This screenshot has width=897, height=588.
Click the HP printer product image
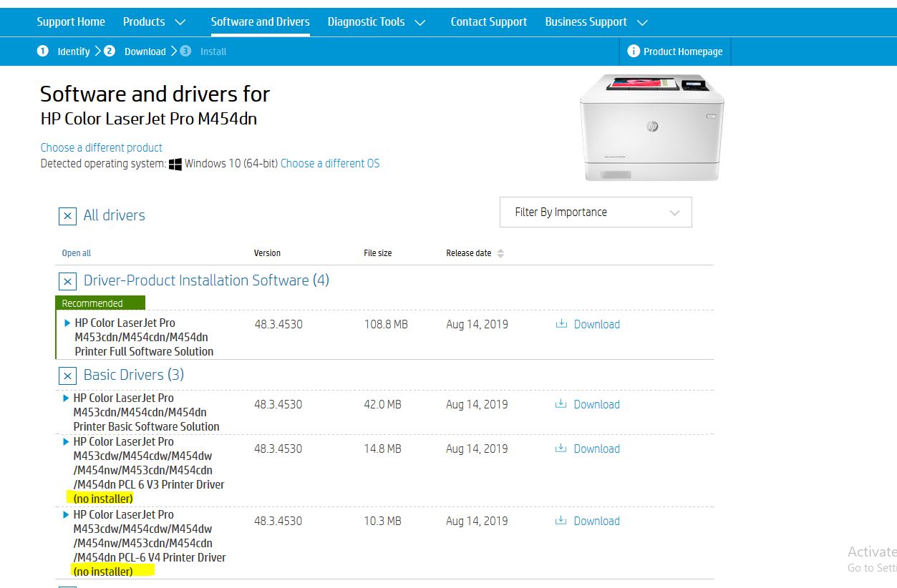[651, 126]
